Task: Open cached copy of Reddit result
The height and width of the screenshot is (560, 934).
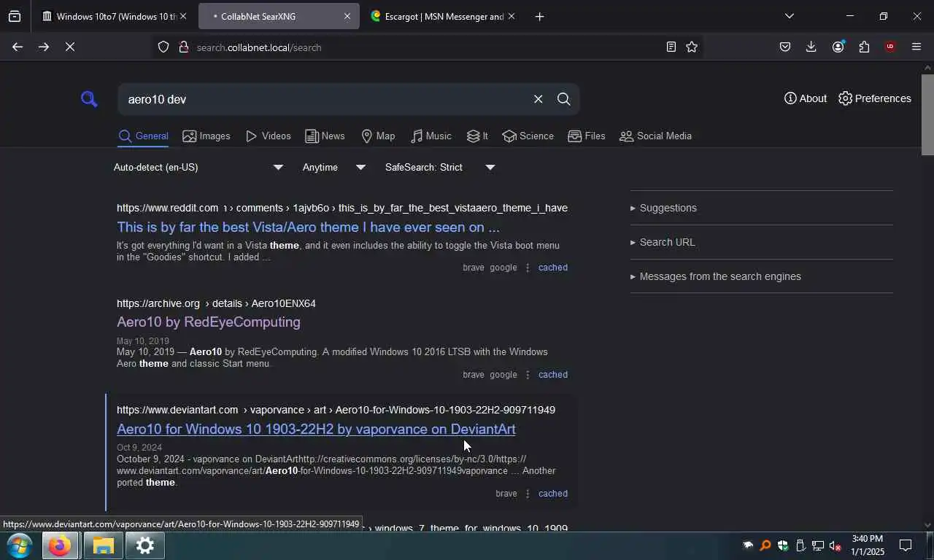Action: point(553,268)
